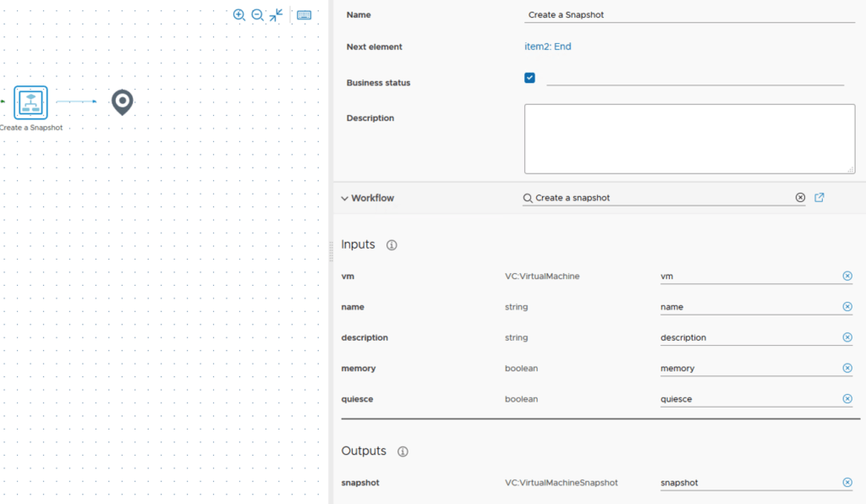Click the panel splitter drag handle
Viewport: 866px width, 504px height.
[x=331, y=251]
